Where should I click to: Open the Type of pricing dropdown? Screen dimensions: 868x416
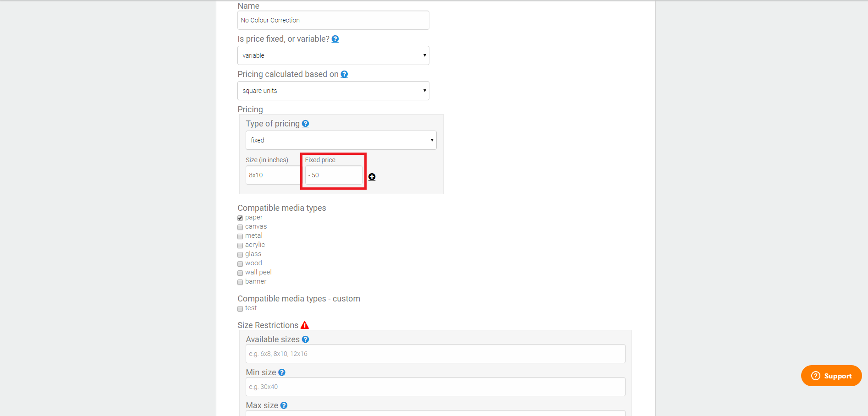click(x=341, y=140)
